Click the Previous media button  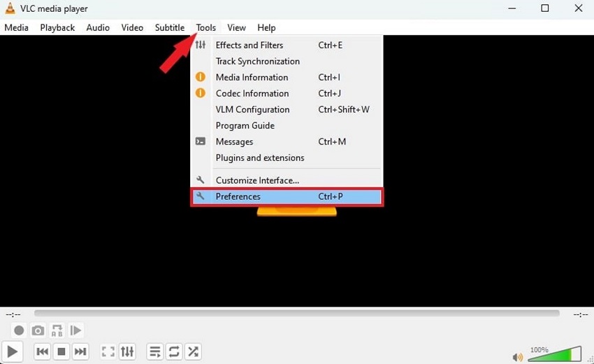(x=42, y=351)
